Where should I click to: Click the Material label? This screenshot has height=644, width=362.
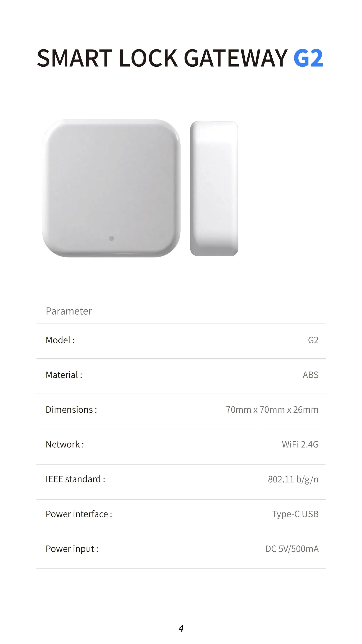(64, 375)
